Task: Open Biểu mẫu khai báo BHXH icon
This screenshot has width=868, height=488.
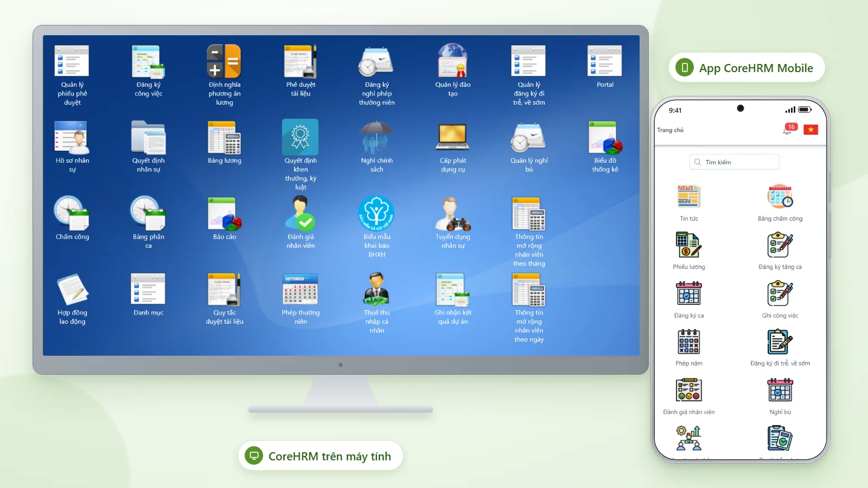Action: pyautogui.click(x=376, y=213)
